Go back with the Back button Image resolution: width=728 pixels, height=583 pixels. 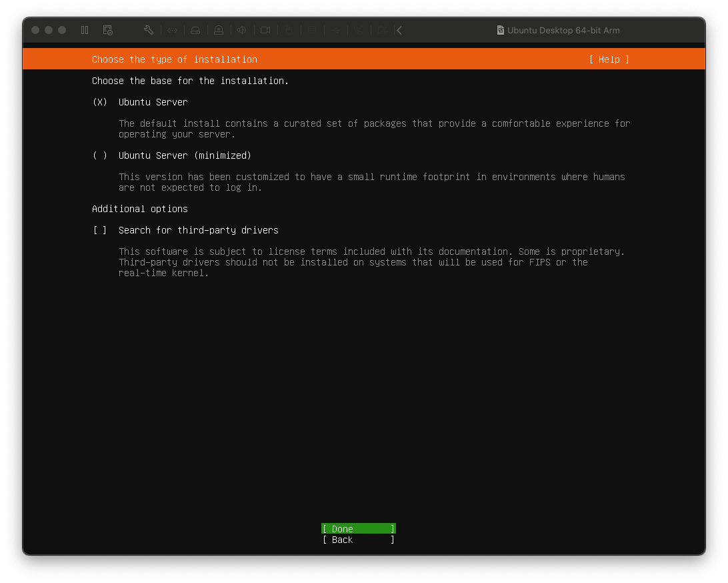click(359, 540)
